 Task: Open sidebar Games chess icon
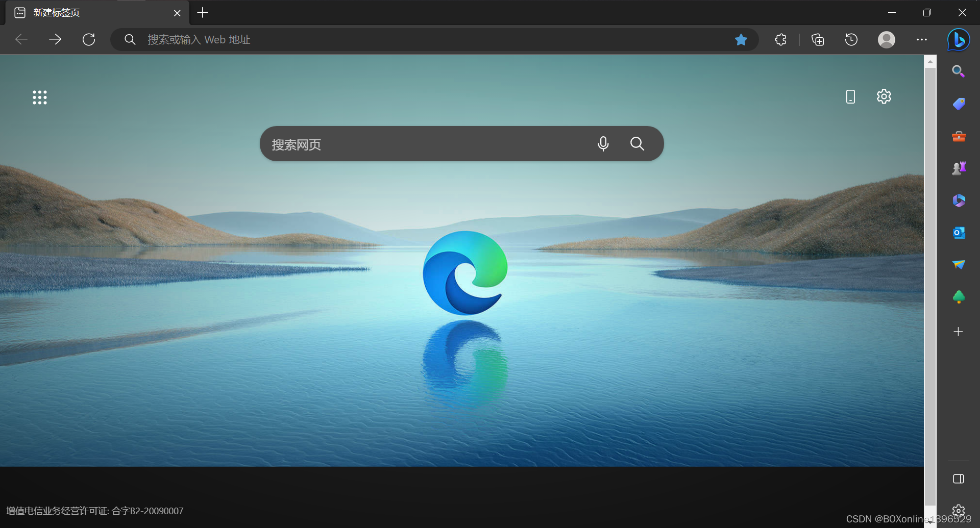pyautogui.click(x=959, y=168)
